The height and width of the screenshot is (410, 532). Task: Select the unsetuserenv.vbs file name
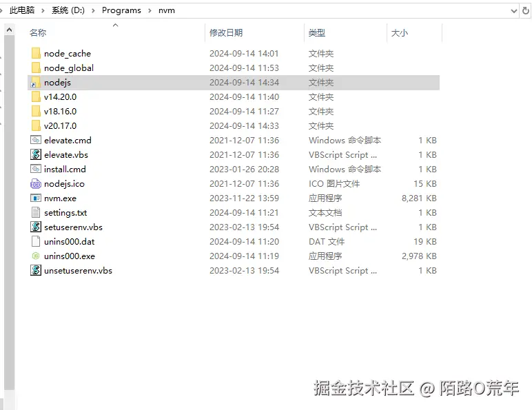78,271
